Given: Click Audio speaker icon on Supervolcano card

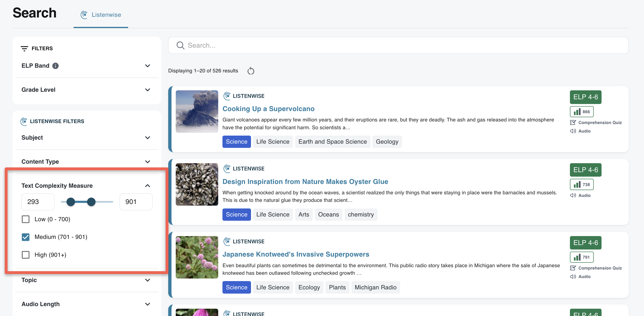Looking at the screenshot, I should click(573, 131).
